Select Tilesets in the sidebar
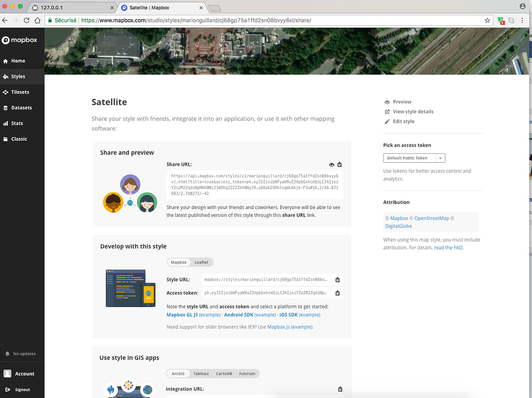Screen dimensions: 532x398 pyautogui.click(x=22, y=92)
